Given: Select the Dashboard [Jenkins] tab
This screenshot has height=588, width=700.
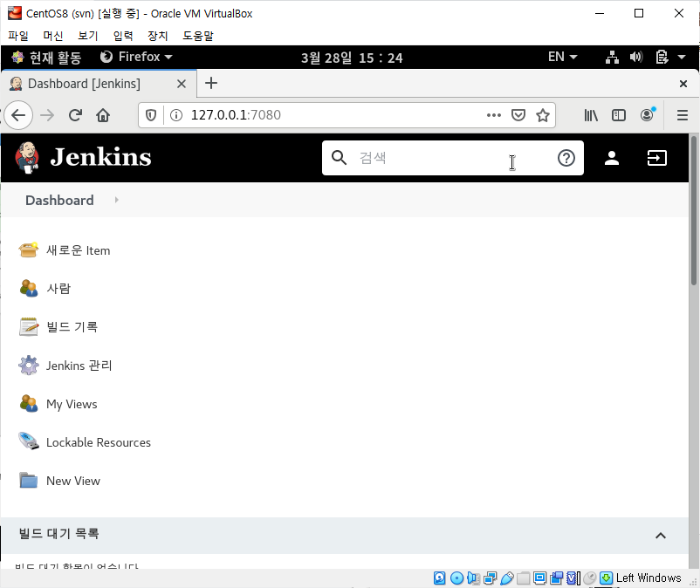Looking at the screenshot, I should pyautogui.click(x=99, y=84).
